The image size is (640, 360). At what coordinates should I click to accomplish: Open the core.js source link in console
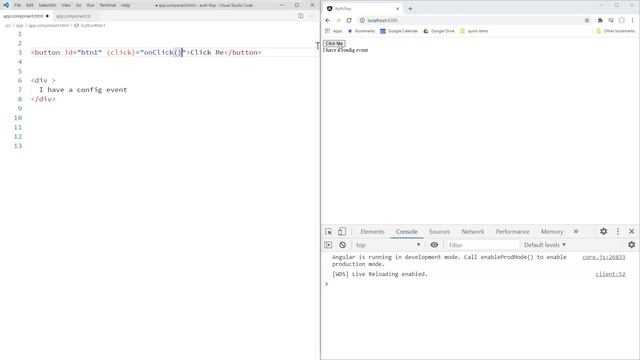pyautogui.click(x=603, y=257)
